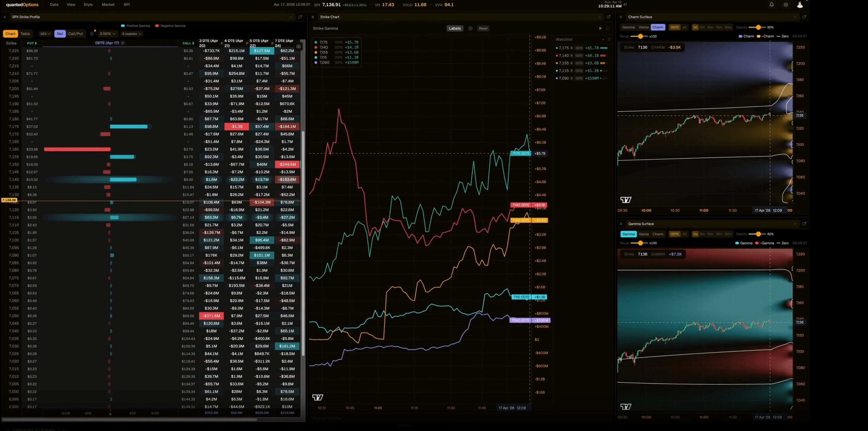The height and width of the screenshot is (431, 868).
Task: Click the 7115 0DTE chart price label
Action: 521,297
